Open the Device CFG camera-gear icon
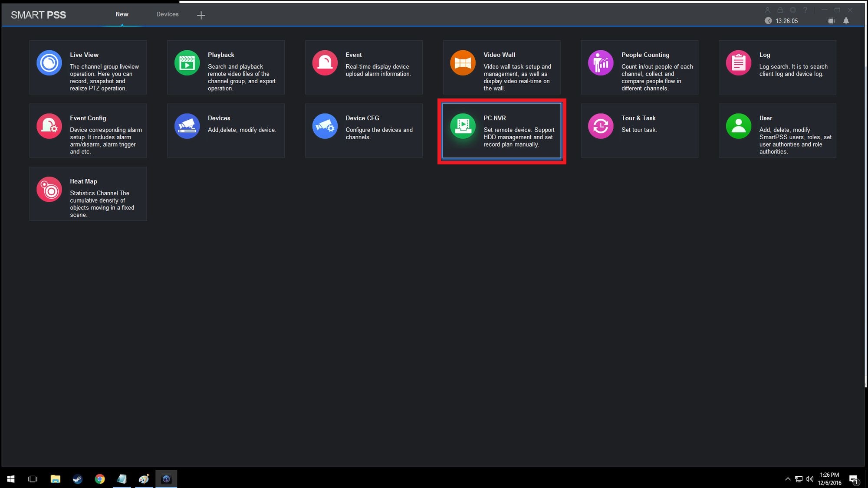 pos(325,126)
